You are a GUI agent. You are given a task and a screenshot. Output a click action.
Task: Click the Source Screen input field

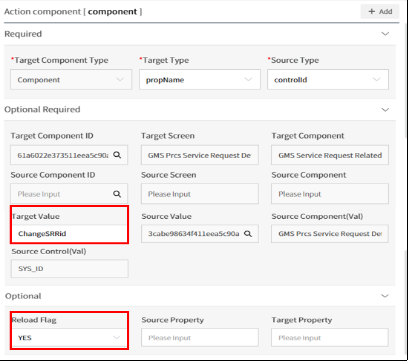[x=200, y=194]
